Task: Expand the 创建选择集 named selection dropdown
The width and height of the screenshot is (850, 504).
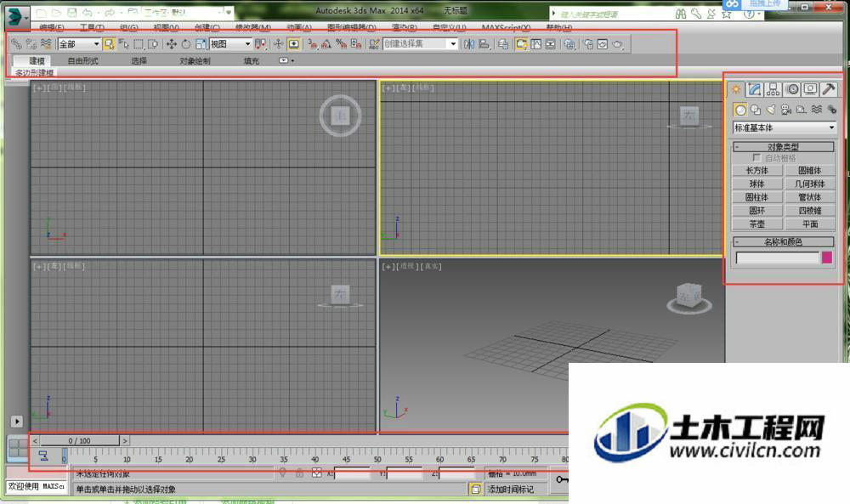Action: pos(453,44)
